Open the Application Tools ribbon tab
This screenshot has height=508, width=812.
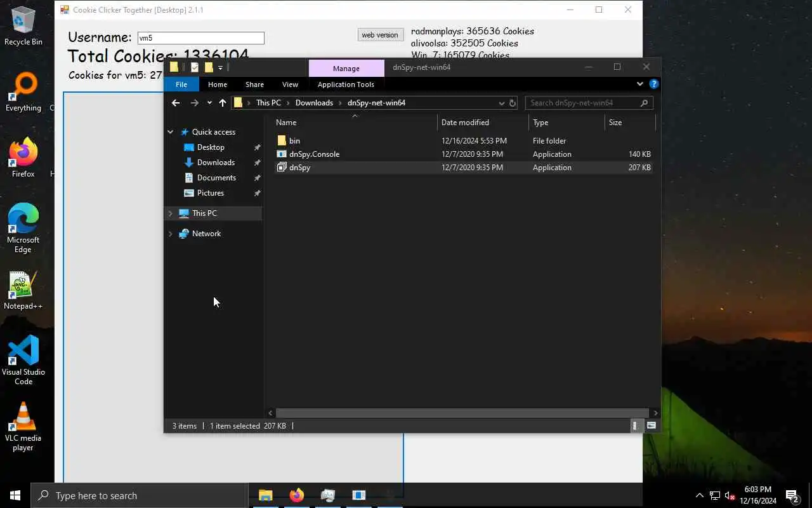point(346,84)
